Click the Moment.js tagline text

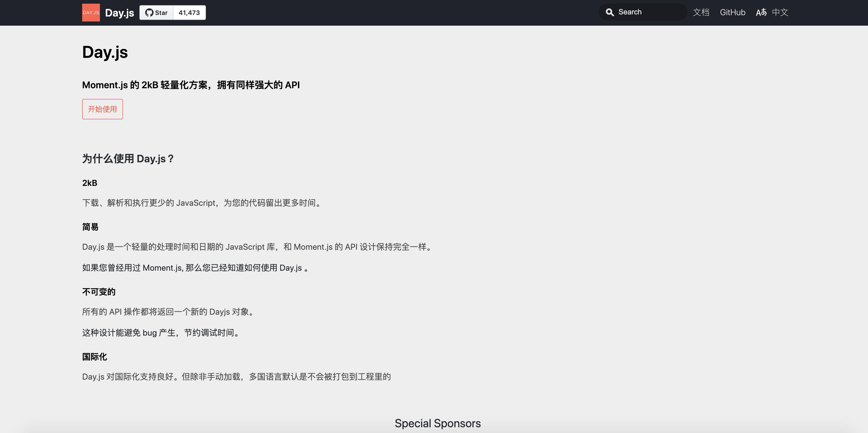pos(191,85)
